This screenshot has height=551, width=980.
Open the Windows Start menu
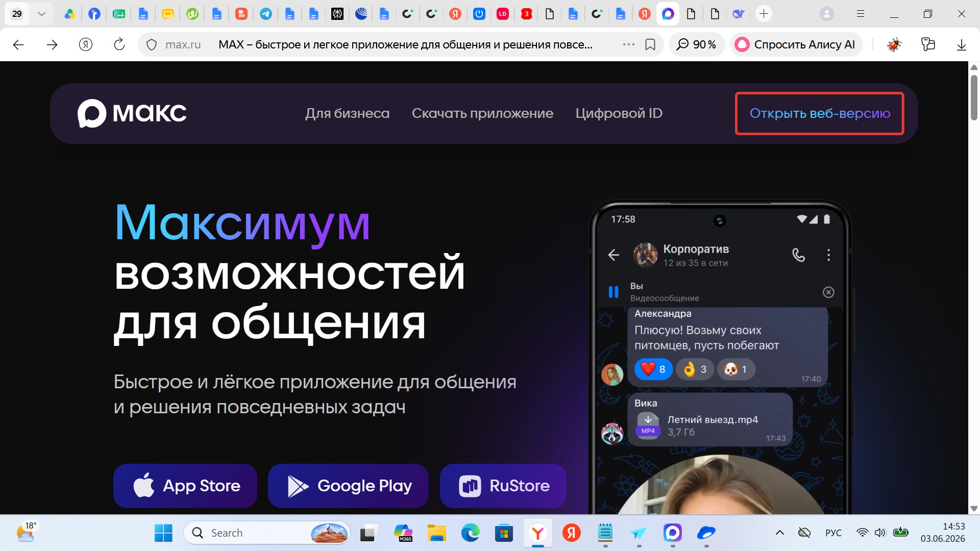click(x=163, y=533)
